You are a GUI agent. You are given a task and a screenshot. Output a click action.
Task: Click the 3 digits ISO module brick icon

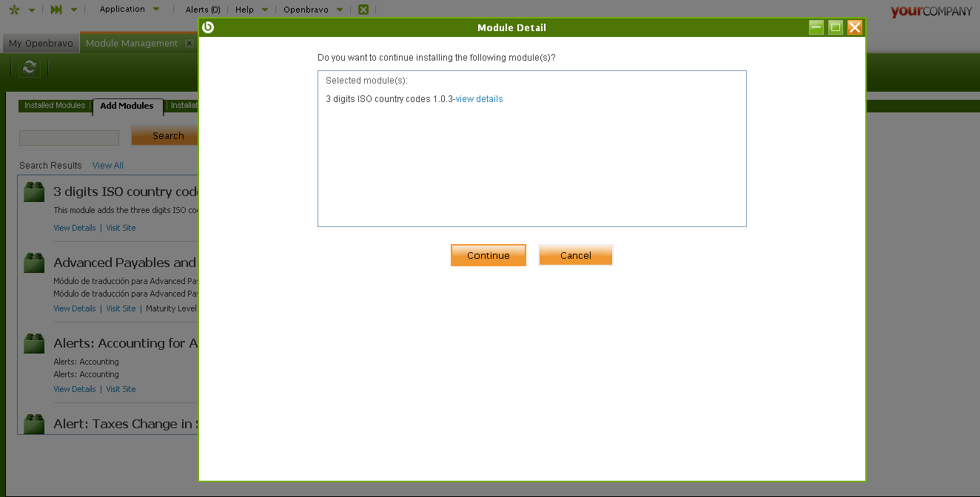[34, 192]
